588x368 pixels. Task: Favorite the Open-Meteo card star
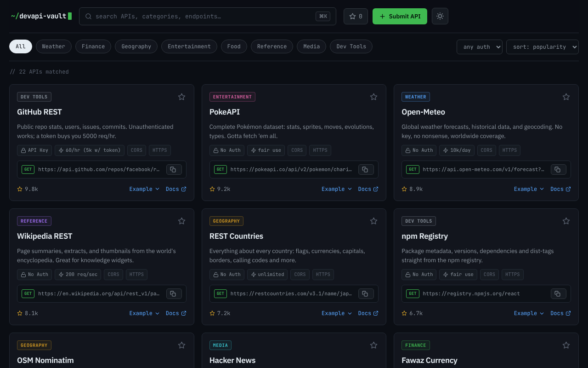(566, 97)
